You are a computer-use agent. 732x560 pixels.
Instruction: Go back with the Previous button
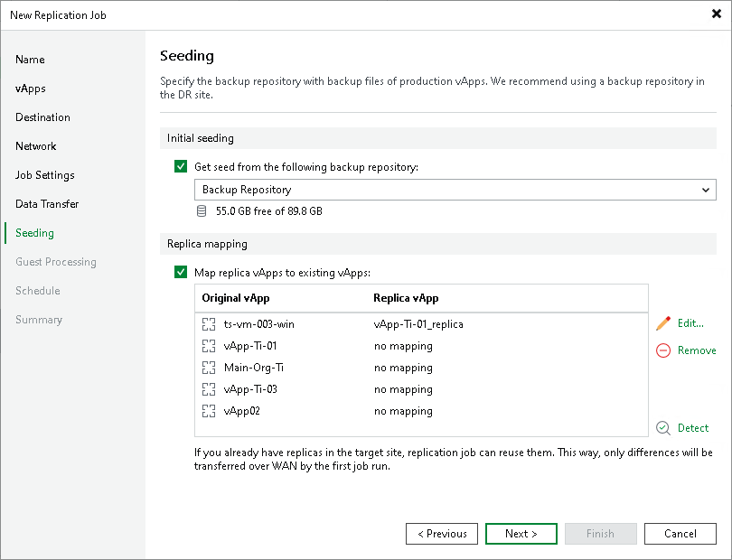pyautogui.click(x=441, y=534)
